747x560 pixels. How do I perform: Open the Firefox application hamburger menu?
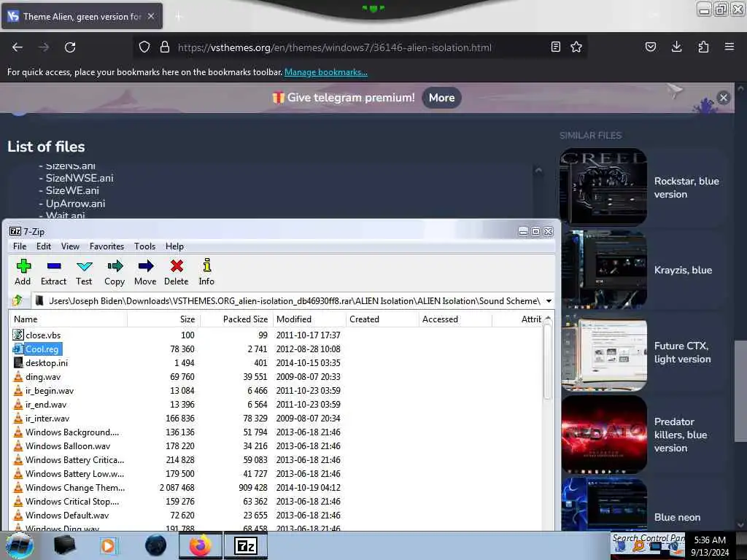click(x=729, y=47)
